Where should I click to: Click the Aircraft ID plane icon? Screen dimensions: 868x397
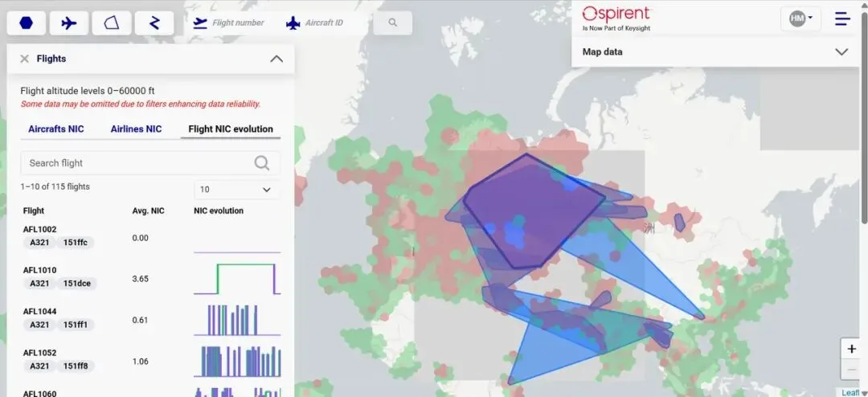(x=293, y=23)
